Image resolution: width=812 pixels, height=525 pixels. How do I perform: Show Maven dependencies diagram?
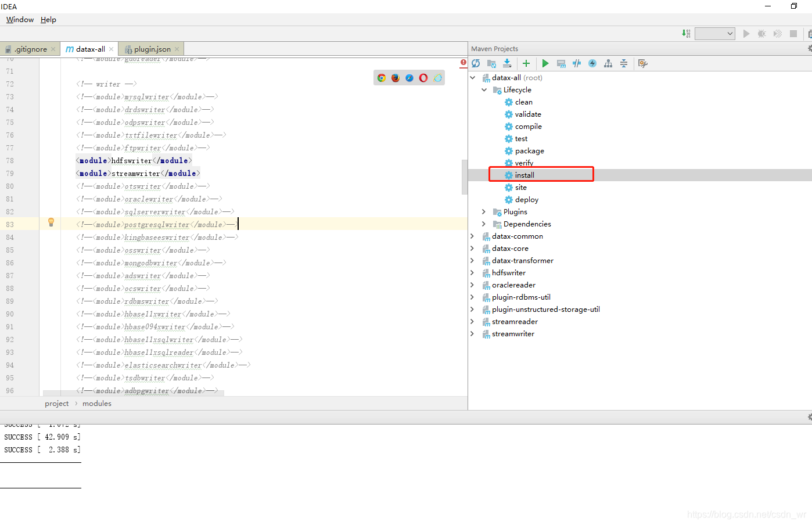[x=608, y=63]
